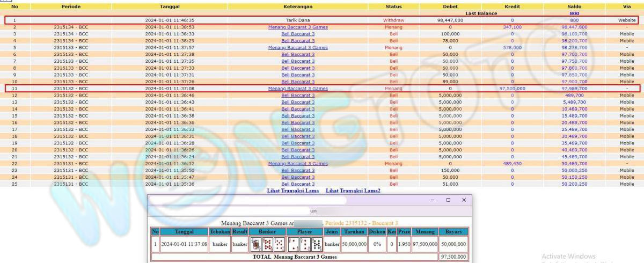Close the Baccarat result popup window
Viewport: 644px width, 263px height.
pos(464,200)
